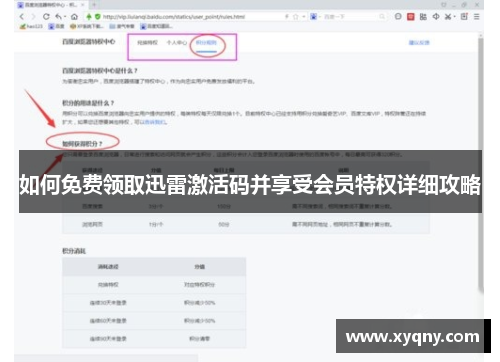Open the 建议反馈 link at top right
Screen dimensions: 500x362
tap(419, 43)
